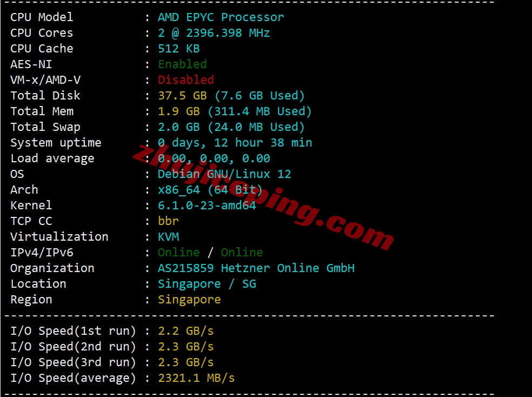Select the Singapore / SG location value
532x397 pixels.
coord(207,283)
